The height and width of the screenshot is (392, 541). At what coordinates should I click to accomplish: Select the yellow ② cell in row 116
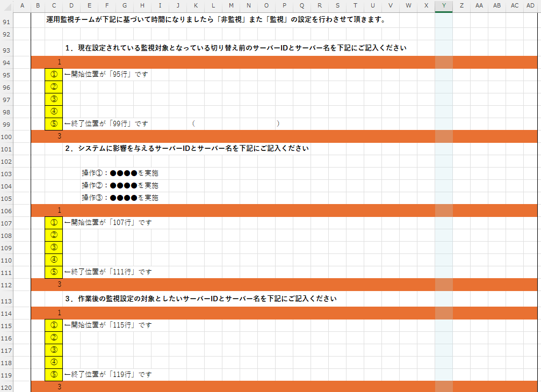(54, 337)
